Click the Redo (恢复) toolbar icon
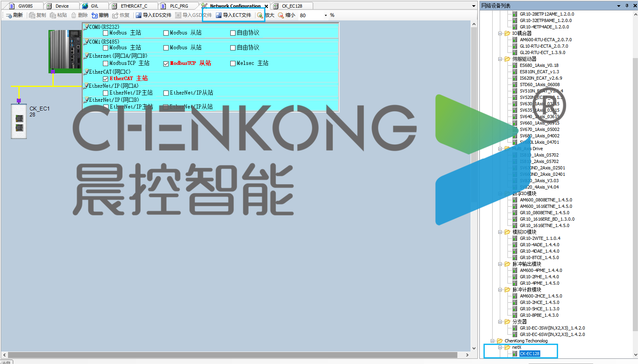638x364 pixels. point(115,15)
